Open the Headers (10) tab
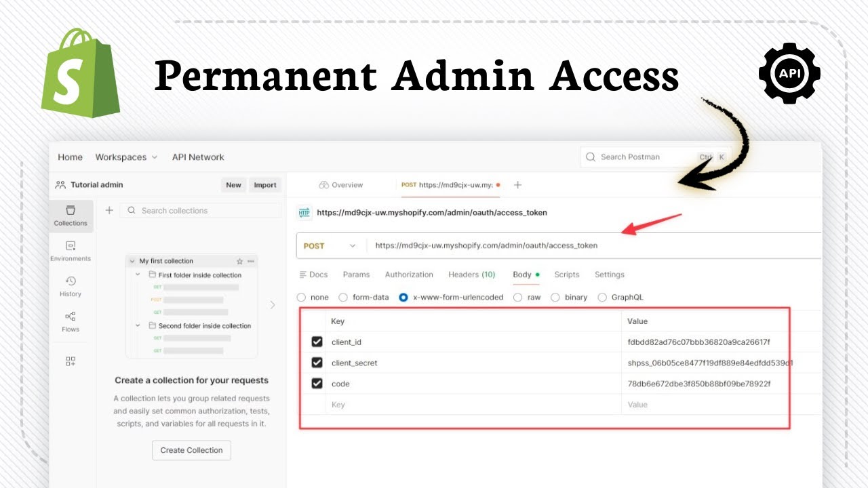Image resolution: width=868 pixels, height=488 pixels. click(471, 274)
